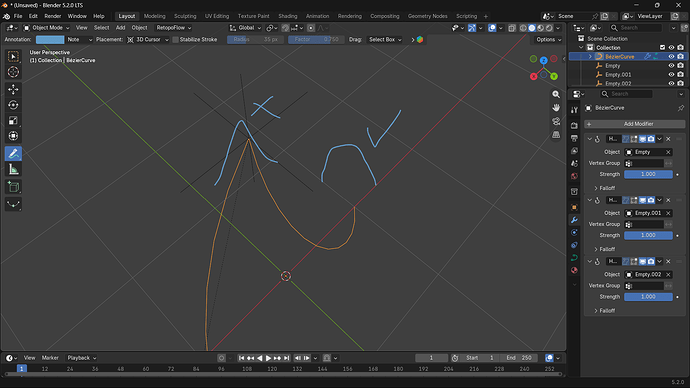Click the pan hand viewport icon
The image size is (690, 388).
coord(556,108)
